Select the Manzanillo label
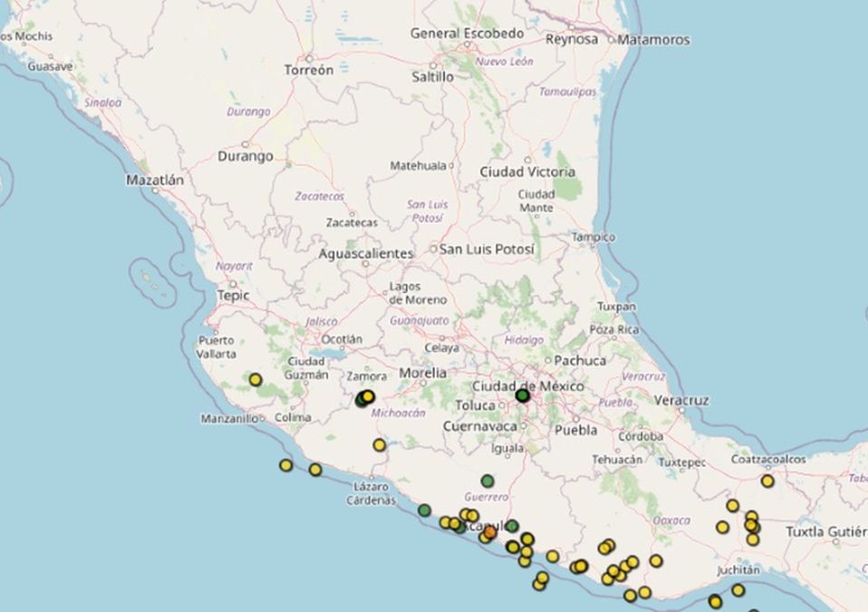The width and height of the screenshot is (868, 612). click(x=229, y=419)
